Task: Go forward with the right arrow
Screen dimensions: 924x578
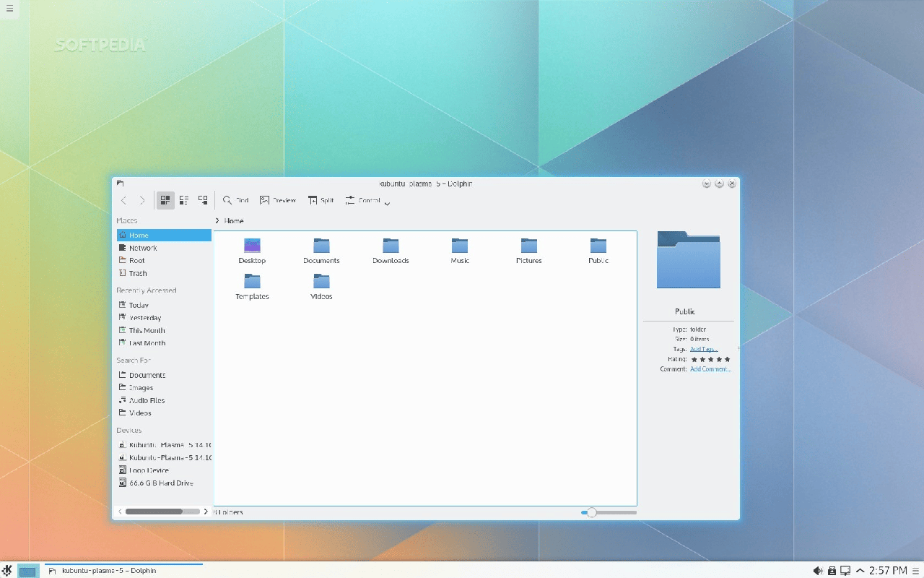Action: 142,200
